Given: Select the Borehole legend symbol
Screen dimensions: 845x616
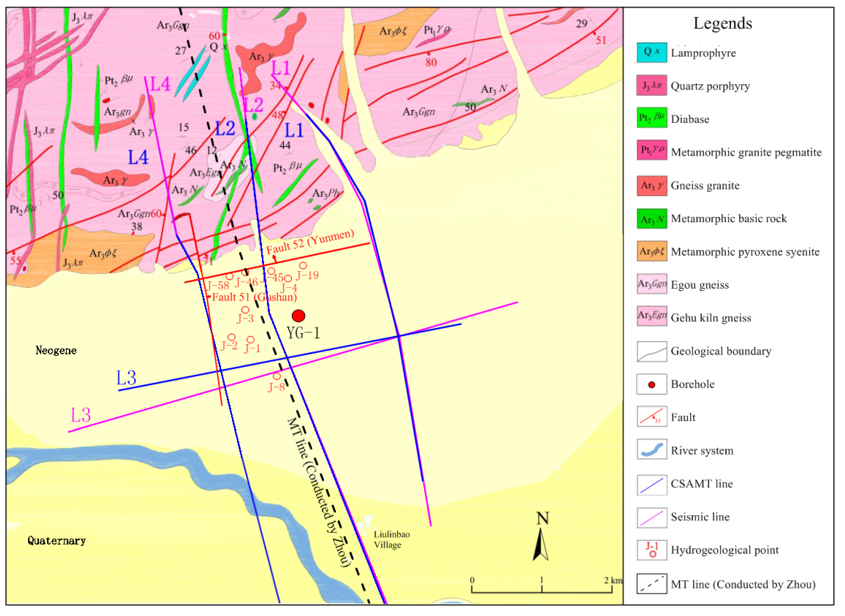Looking at the screenshot, I should 652,384.
